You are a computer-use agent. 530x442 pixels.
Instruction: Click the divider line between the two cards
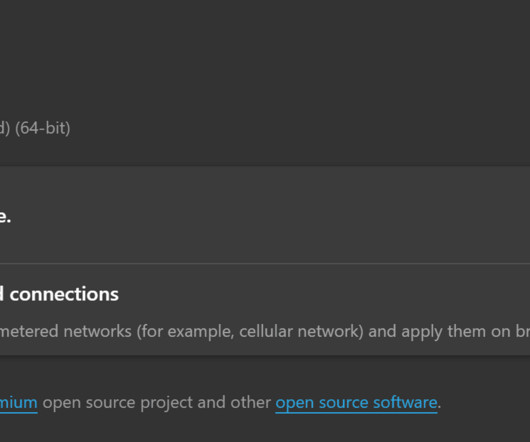[265, 264]
